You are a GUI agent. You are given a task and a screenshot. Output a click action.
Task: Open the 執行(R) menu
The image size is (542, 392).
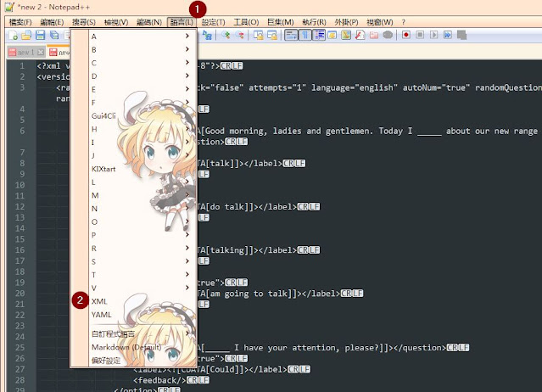pos(314,22)
